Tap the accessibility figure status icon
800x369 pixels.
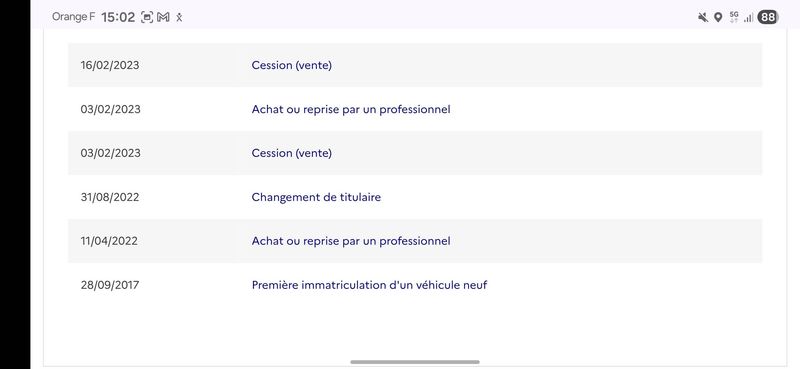[179, 18]
